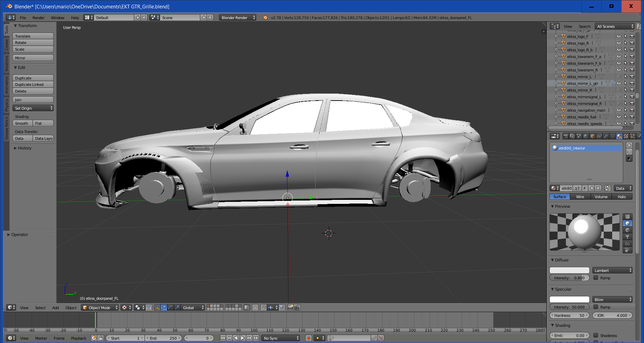Image resolution: width=644 pixels, height=343 pixels.
Task: Click the auto keyframe record button
Action: 309,338
